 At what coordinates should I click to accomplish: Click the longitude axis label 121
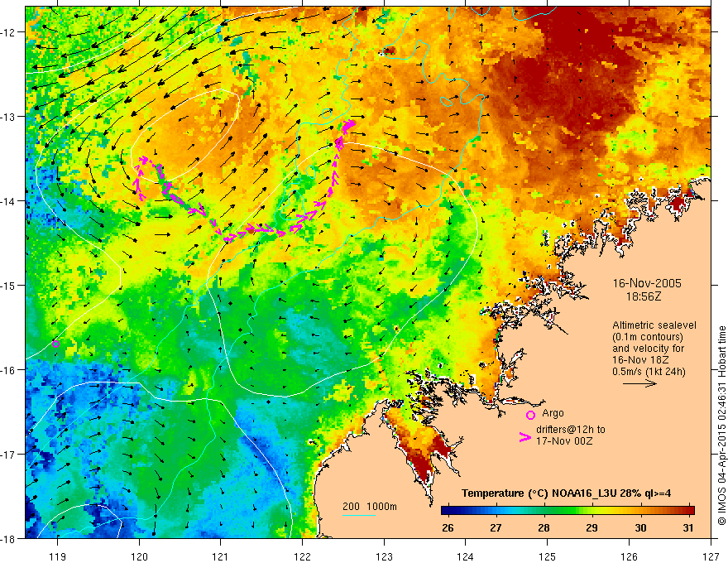click(221, 556)
